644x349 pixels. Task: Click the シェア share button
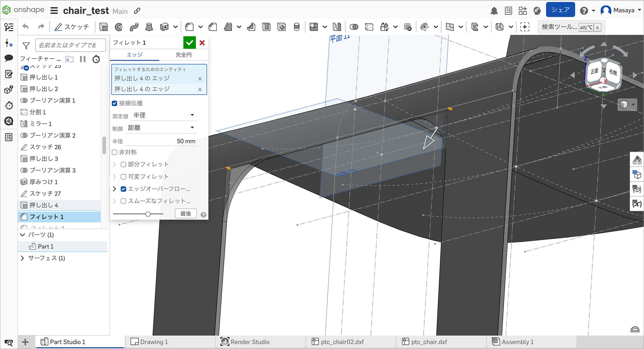[x=560, y=10]
